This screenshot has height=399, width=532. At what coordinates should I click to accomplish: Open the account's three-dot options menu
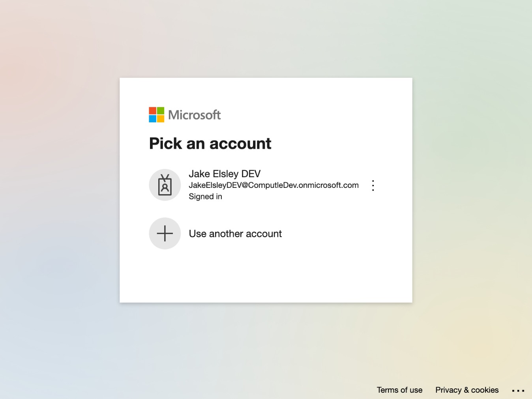[373, 185]
